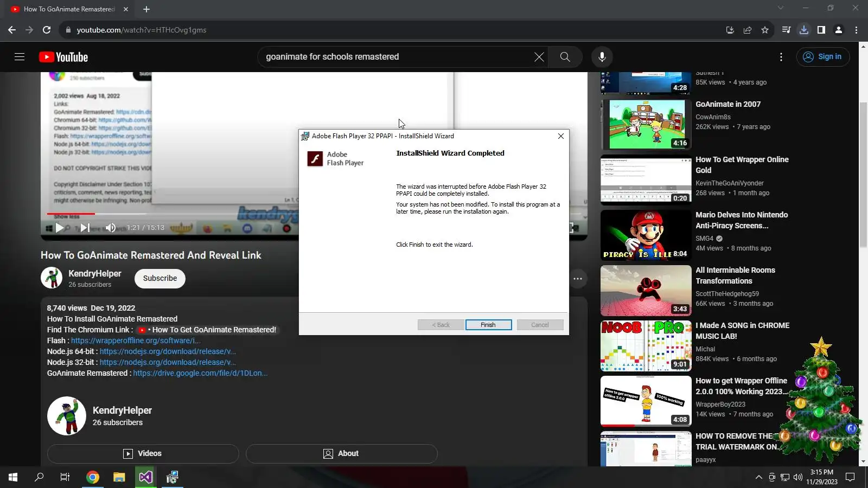Viewport: 868px width, 488px height.
Task: Open a new Chrome tab
Action: coord(146,9)
